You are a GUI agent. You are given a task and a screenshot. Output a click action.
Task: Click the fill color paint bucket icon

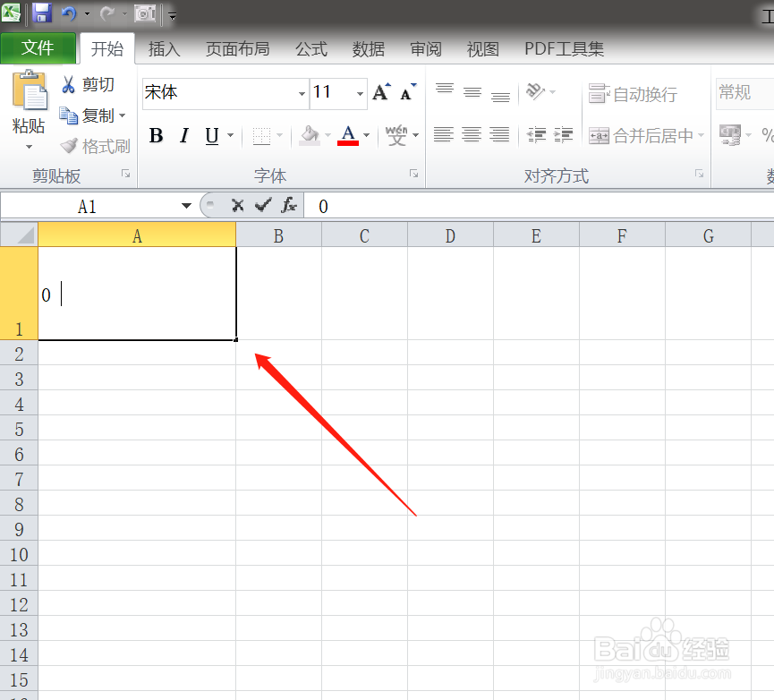(310, 135)
